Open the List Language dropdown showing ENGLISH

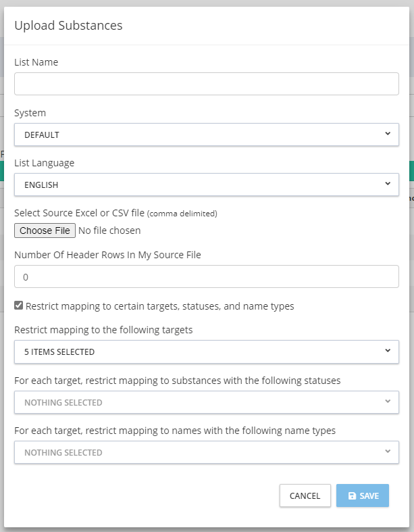[x=206, y=185]
